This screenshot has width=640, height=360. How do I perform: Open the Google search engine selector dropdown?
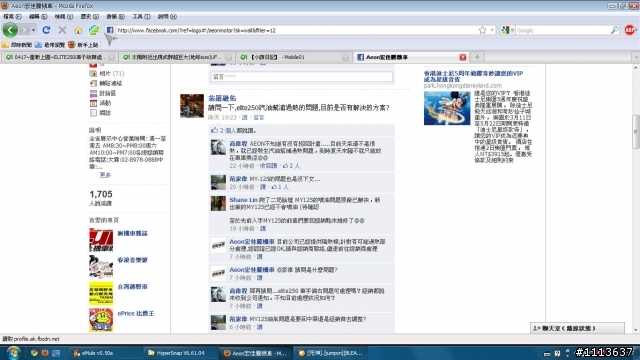(x=507, y=30)
